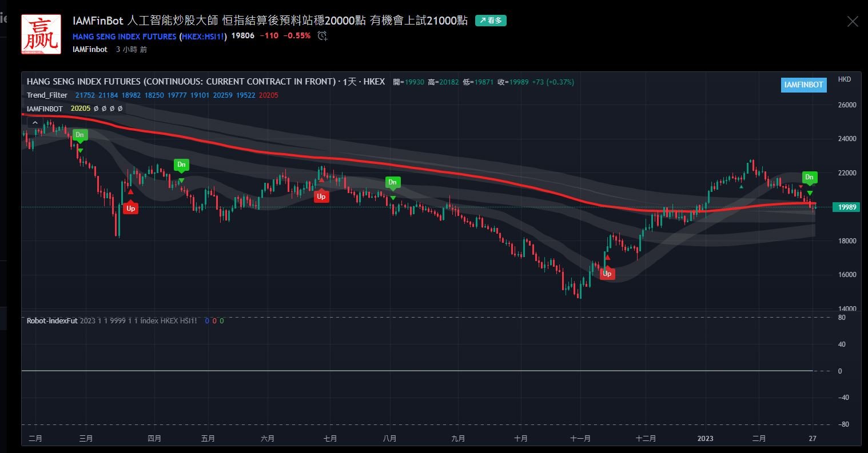Screen dimensions: 868x453
Task: Click the 24000 price axis label
Action: (x=847, y=139)
